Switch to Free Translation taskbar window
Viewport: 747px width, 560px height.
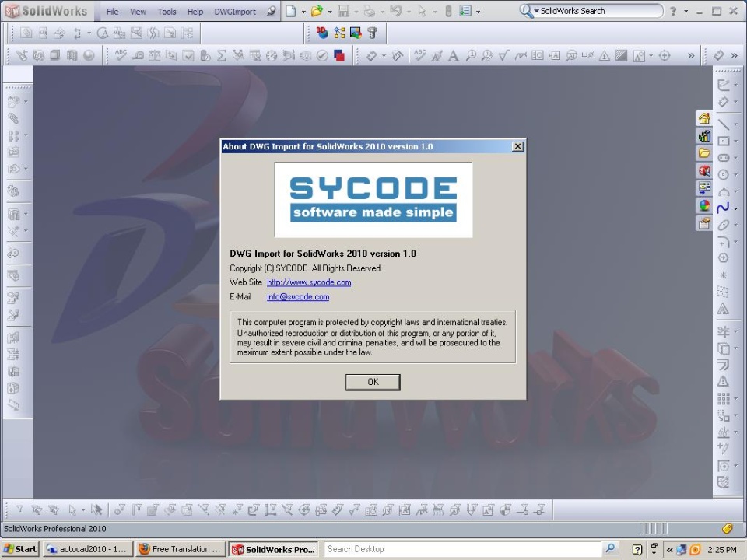point(180,549)
